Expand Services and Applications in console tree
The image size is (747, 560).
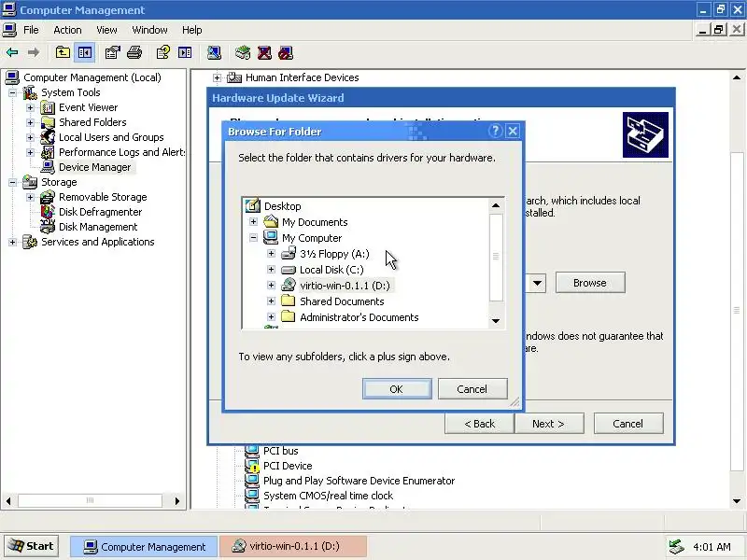[x=12, y=242]
